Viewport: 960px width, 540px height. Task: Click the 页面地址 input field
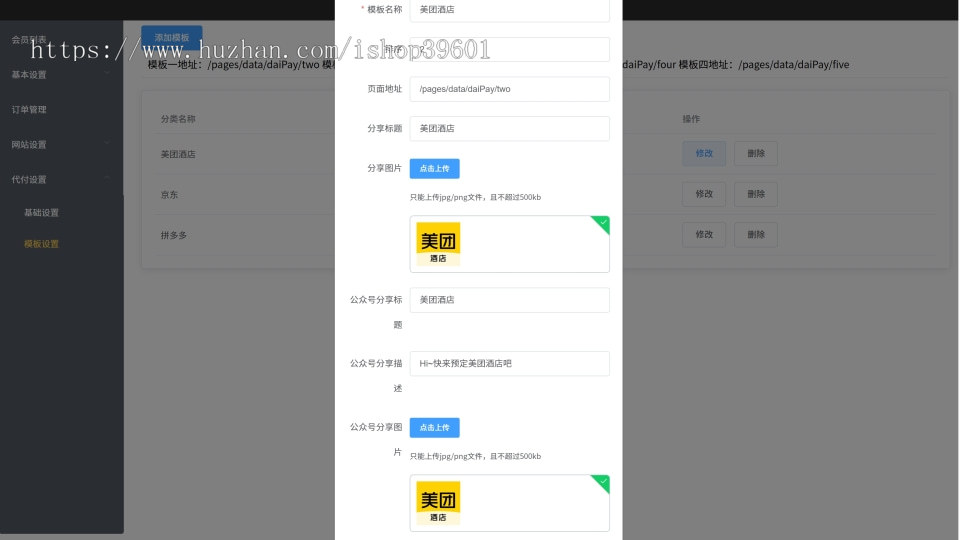point(509,89)
